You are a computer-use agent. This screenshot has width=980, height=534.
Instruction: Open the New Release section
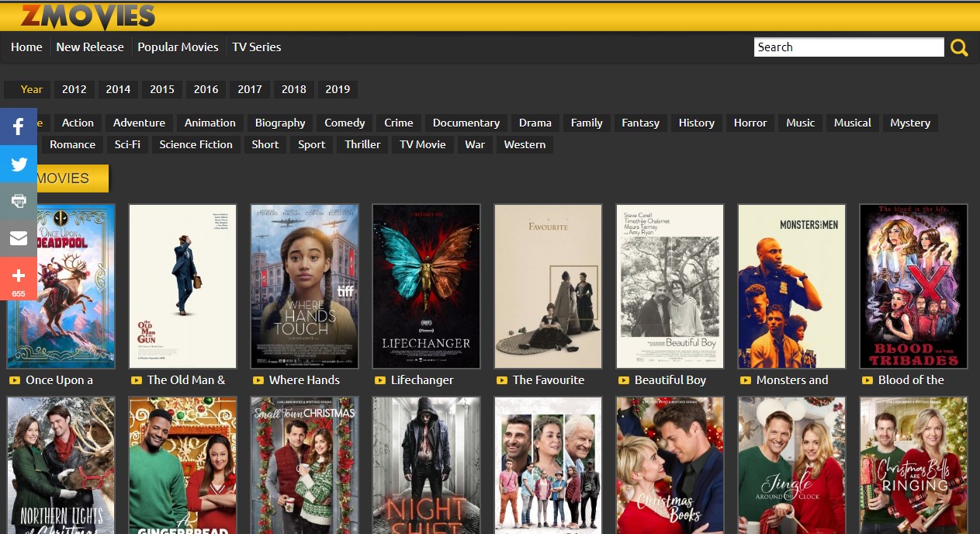coord(90,47)
